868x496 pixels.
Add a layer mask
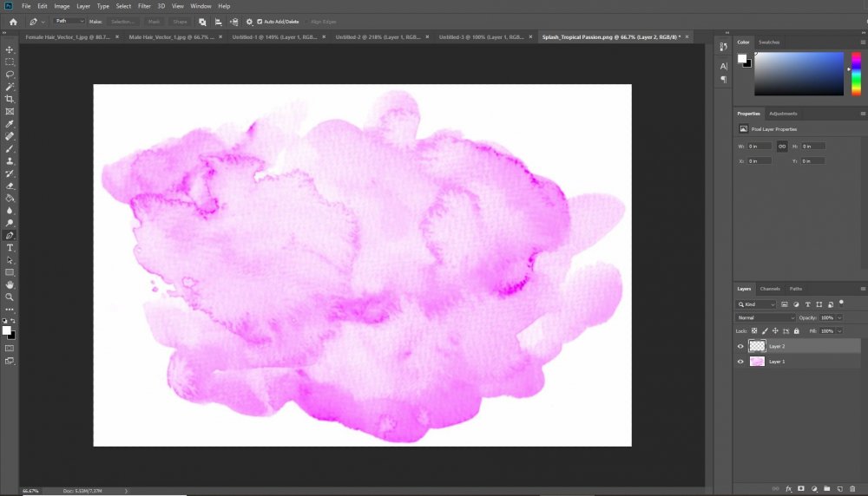pyautogui.click(x=800, y=489)
